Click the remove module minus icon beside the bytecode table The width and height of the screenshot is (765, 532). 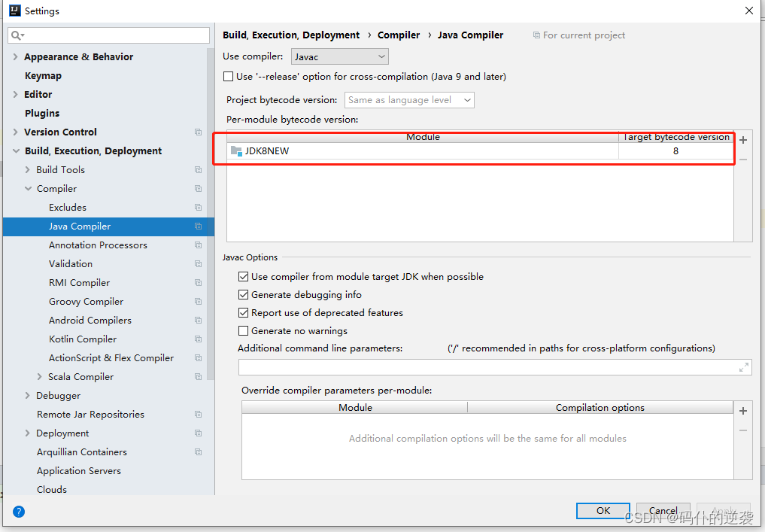tap(743, 160)
